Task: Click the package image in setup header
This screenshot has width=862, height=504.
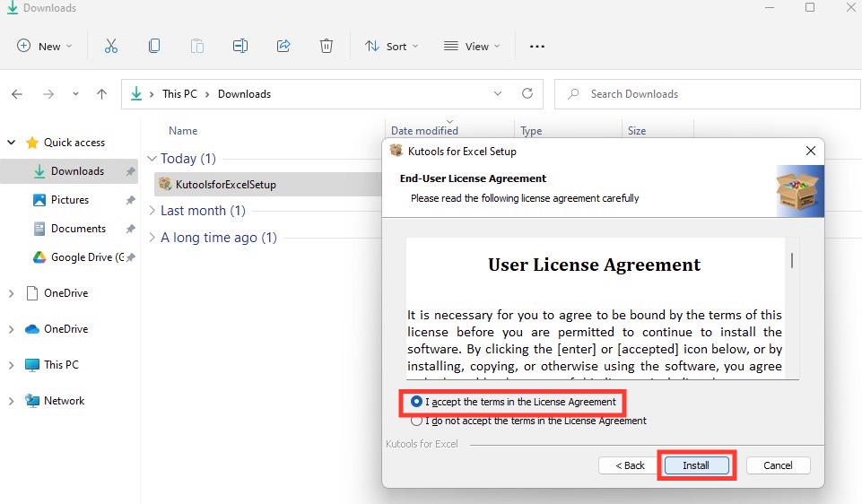Action: pyautogui.click(x=799, y=191)
